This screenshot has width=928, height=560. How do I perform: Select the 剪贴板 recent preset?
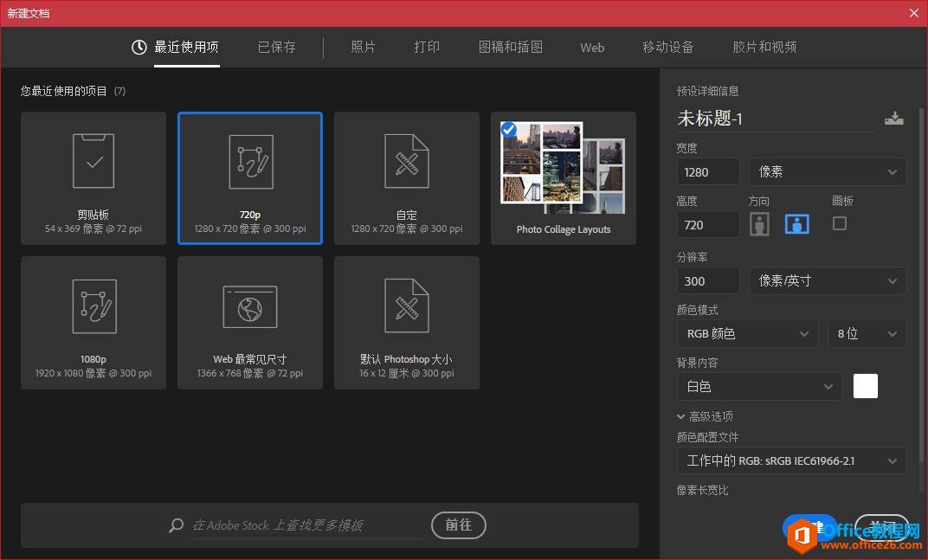point(93,177)
